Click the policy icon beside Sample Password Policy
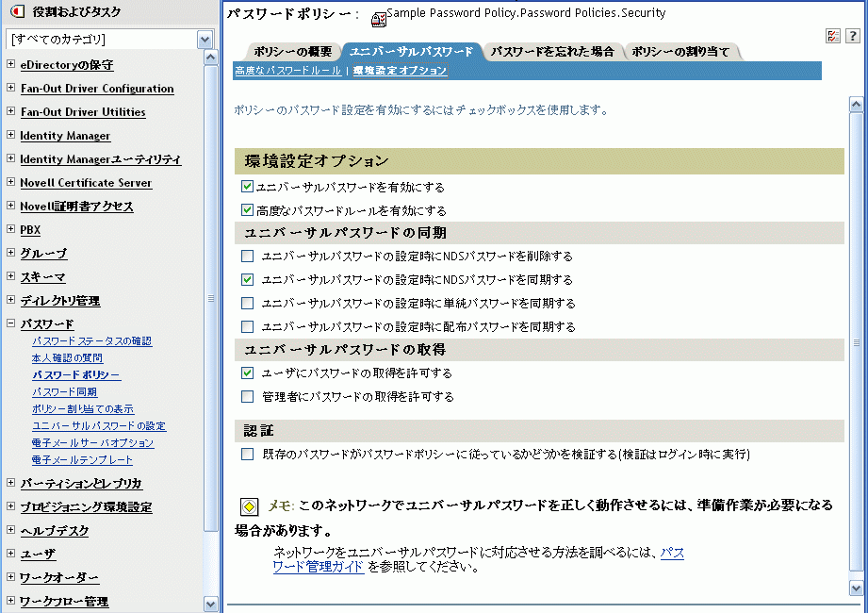This screenshot has width=868, height=613. pyautogui.click(x=377, y=16)
